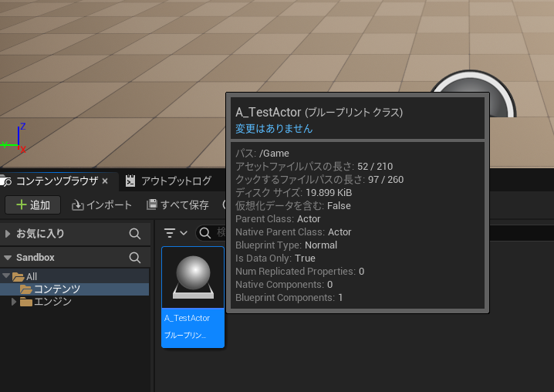Click すべて保存 (Save All) disk icon
The width and height of the screenshot is (554, 392).
pos(153,204)
